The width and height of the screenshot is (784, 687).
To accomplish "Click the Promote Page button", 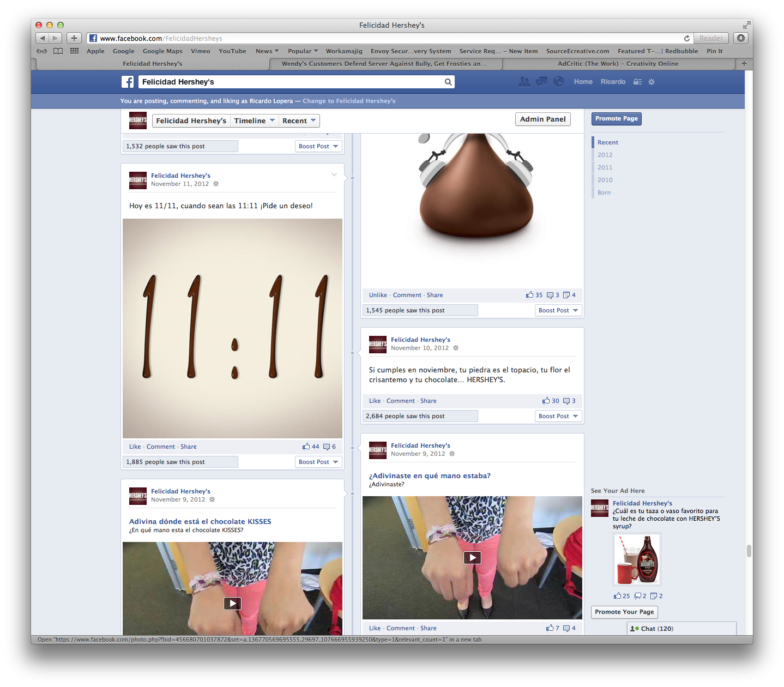I will click(616, 119).
